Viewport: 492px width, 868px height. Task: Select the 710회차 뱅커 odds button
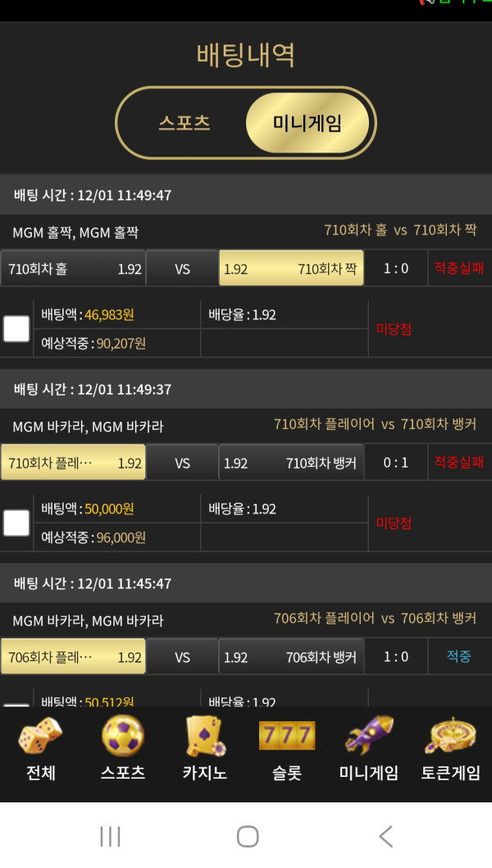[291, 463]
